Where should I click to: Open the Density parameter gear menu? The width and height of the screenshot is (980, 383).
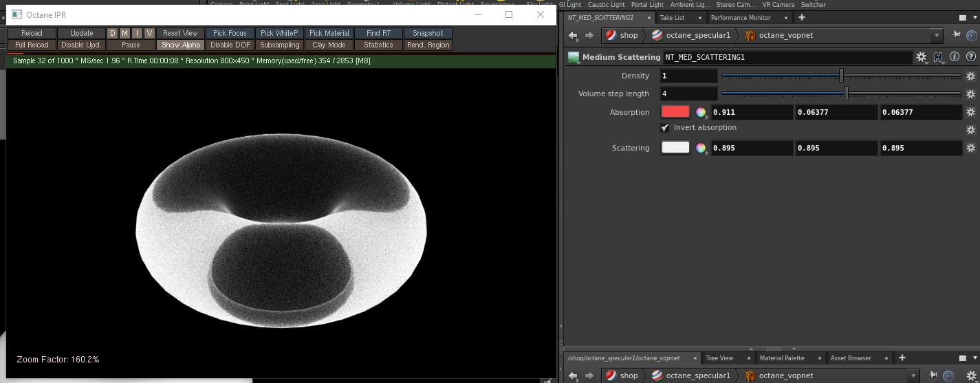[x=970, y=76]
